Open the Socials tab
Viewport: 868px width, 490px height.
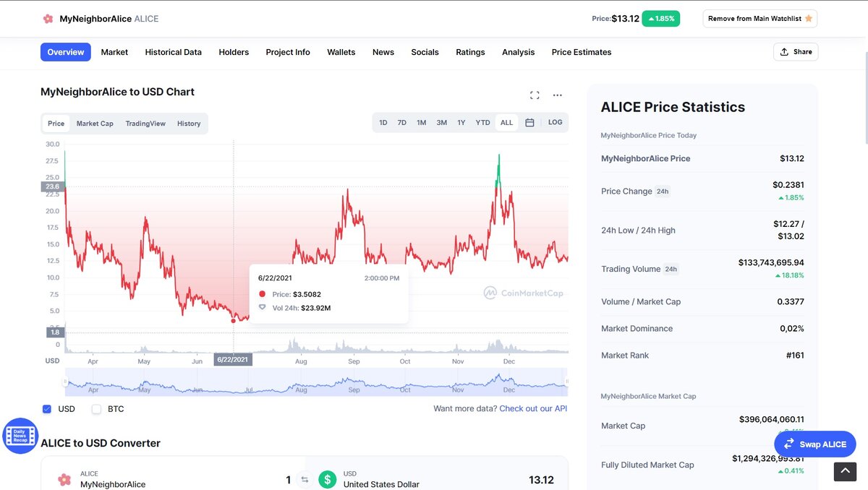click(x=425, y=52)
